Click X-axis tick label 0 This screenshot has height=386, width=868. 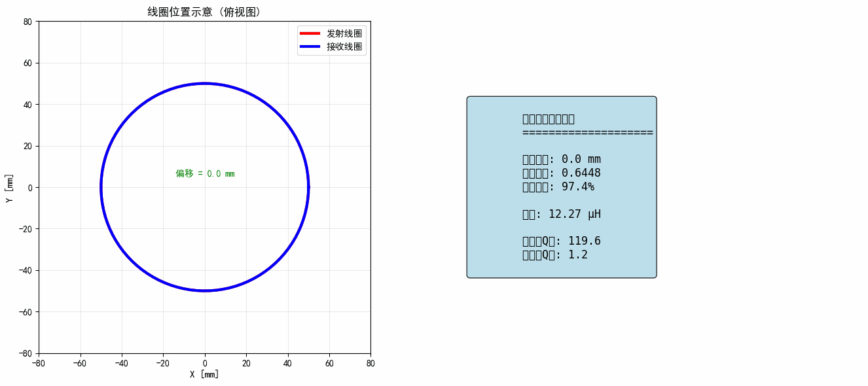(205, 362)
